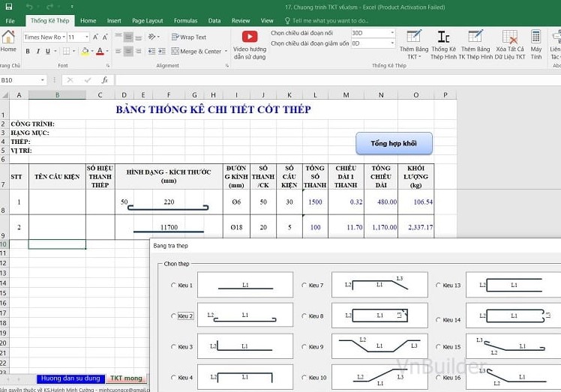Open Máy Tính calculator icon
Screen dimensions: 561x392
point(535,37)
